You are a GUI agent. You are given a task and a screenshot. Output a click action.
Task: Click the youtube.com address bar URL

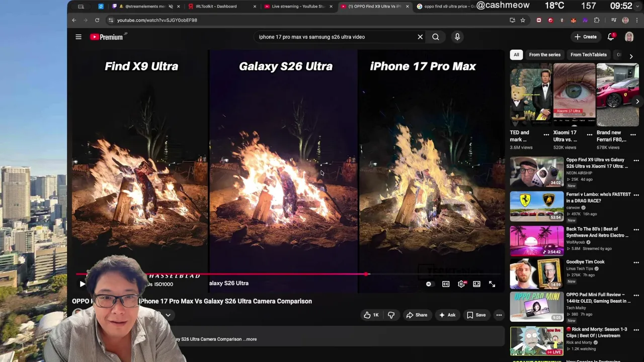coord(157,20)
